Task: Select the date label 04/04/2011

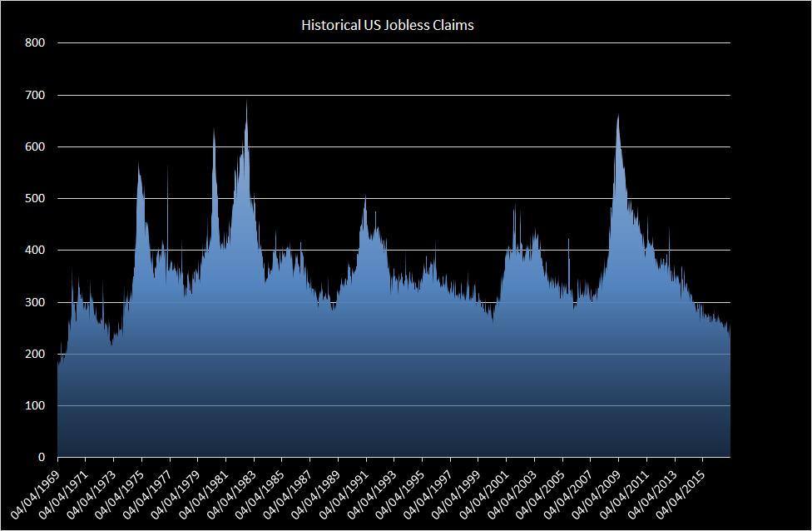Action: pyautogui.click(x=623, y=494)
